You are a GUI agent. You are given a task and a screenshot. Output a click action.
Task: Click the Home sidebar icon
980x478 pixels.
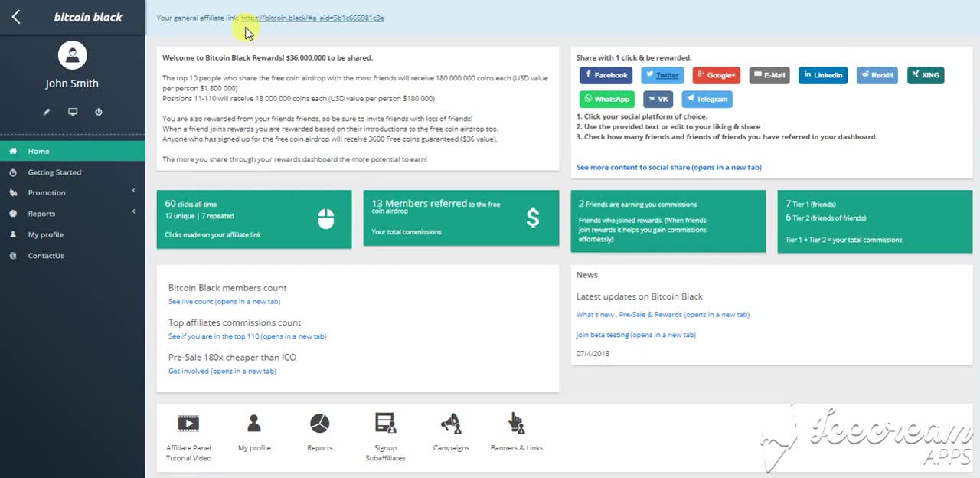pos(13,151)
